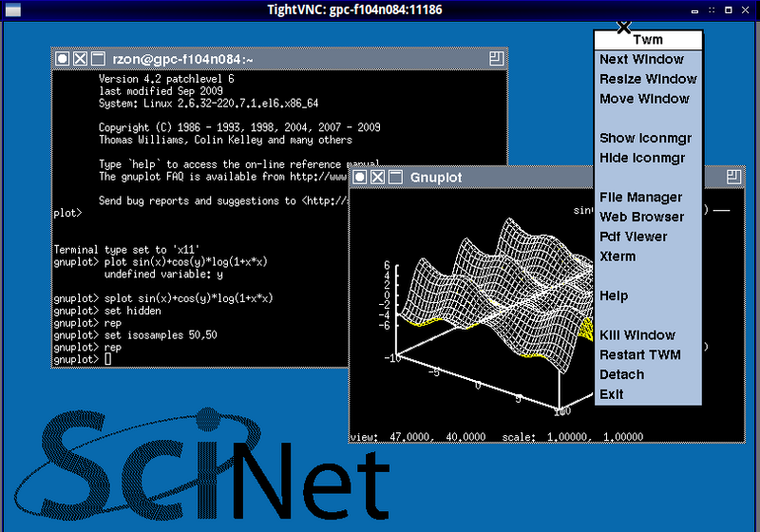Click the 'System: Linux 2.6.32-220.7.1.el6.x86_64' line
The height and width of the screenshot is (532, 760).
click(x=208, y=104)
